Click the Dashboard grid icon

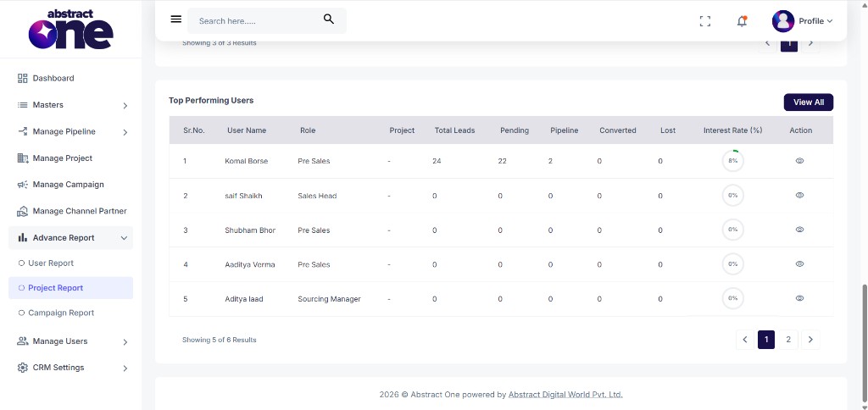(x=23, y=79)
